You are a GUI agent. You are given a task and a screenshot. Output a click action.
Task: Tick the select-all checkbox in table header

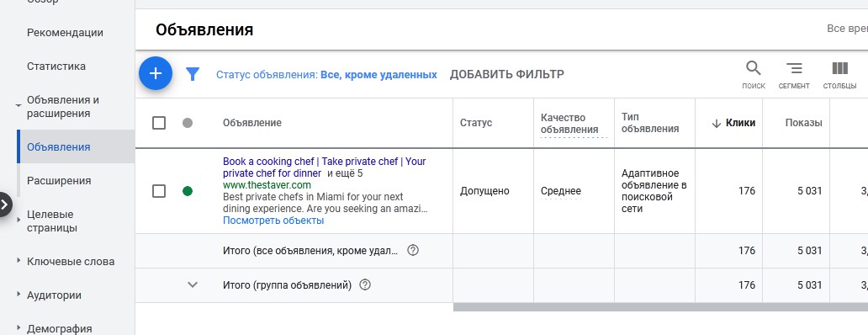point(159,123)
